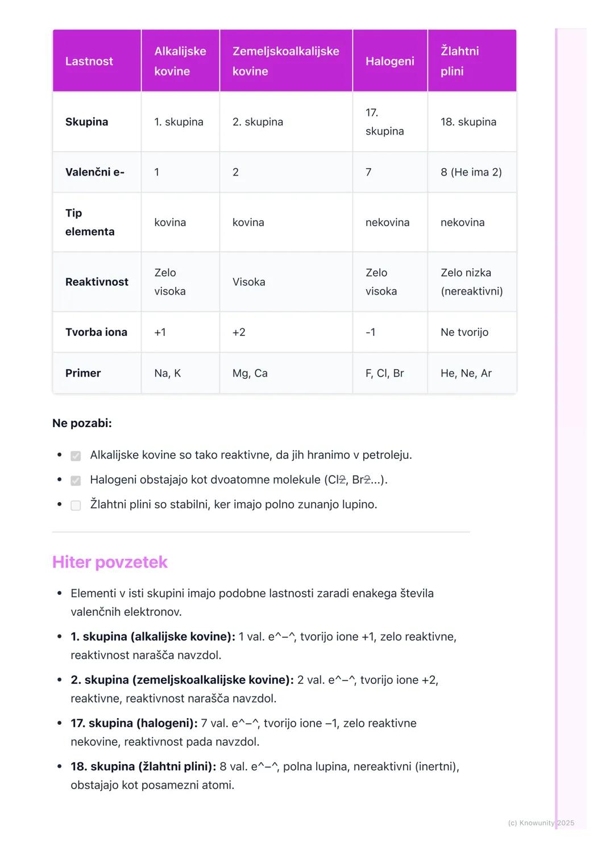Click the Primer row label

[83, 373]
